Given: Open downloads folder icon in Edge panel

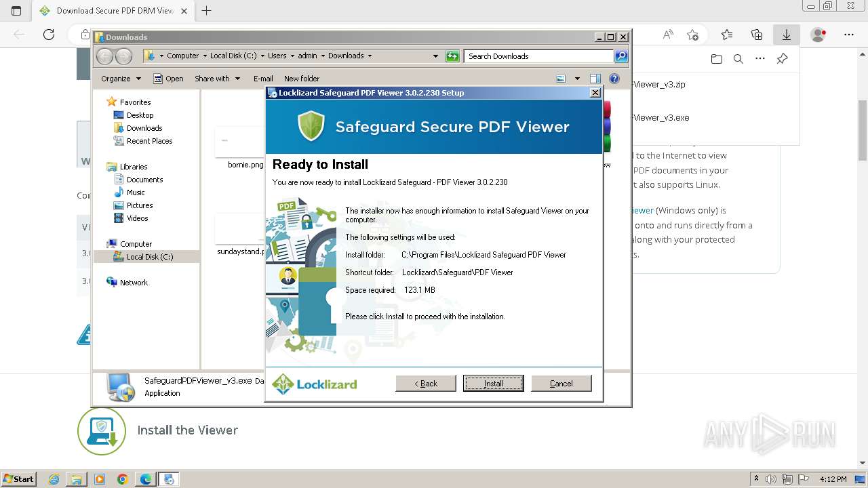Looking at the screenshot, I should 717,59.
